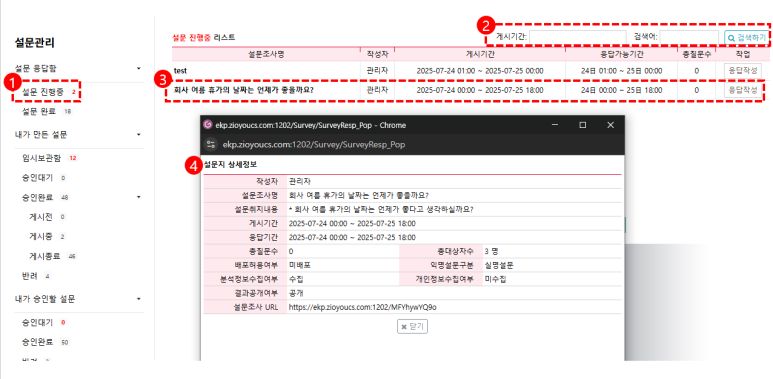Collapse the 설문 응답함 section

click(x=139, y=68)
